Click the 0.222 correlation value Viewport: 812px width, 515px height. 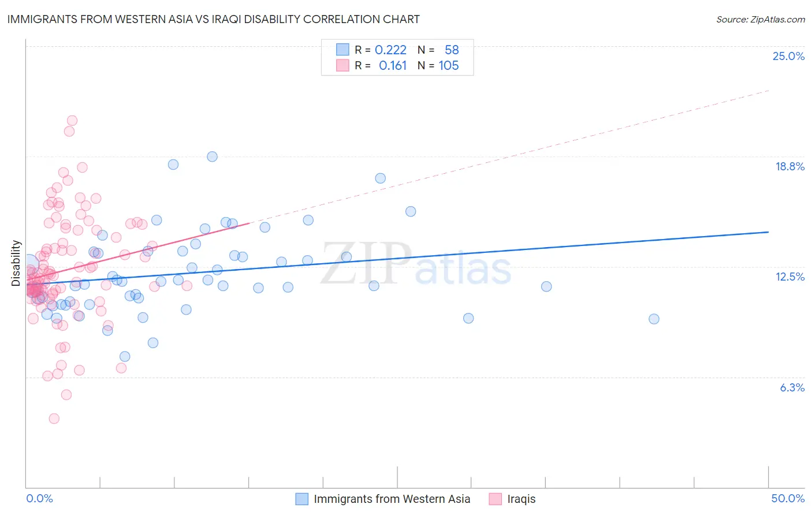click(x=390, y=50)
